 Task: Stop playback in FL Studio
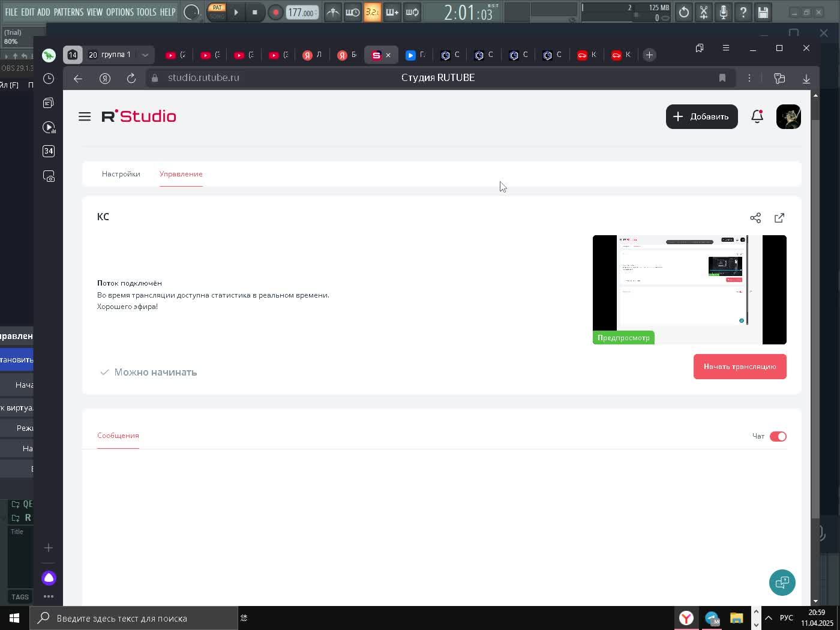pyautogui.click(x=255, y=12)
